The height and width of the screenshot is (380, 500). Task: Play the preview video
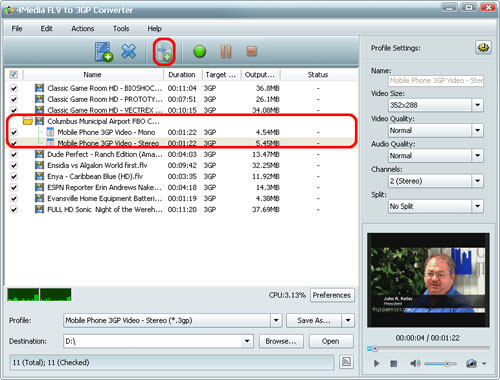pos(376,363)
